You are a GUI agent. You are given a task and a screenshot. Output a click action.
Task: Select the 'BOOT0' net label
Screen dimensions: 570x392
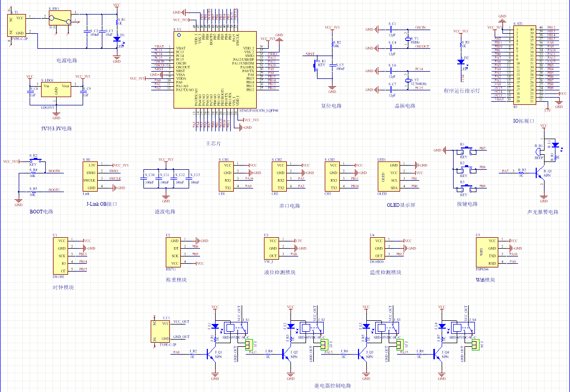54,171
